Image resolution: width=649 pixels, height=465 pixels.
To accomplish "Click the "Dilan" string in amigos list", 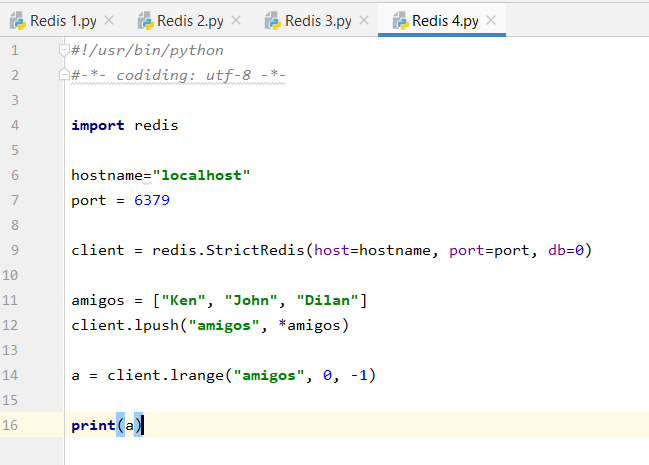I will click(x=327, y=300).
